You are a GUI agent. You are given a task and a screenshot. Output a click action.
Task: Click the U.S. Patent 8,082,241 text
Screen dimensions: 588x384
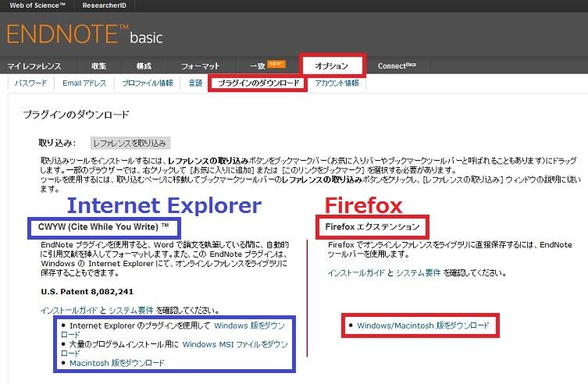click(x=87, y=292)
